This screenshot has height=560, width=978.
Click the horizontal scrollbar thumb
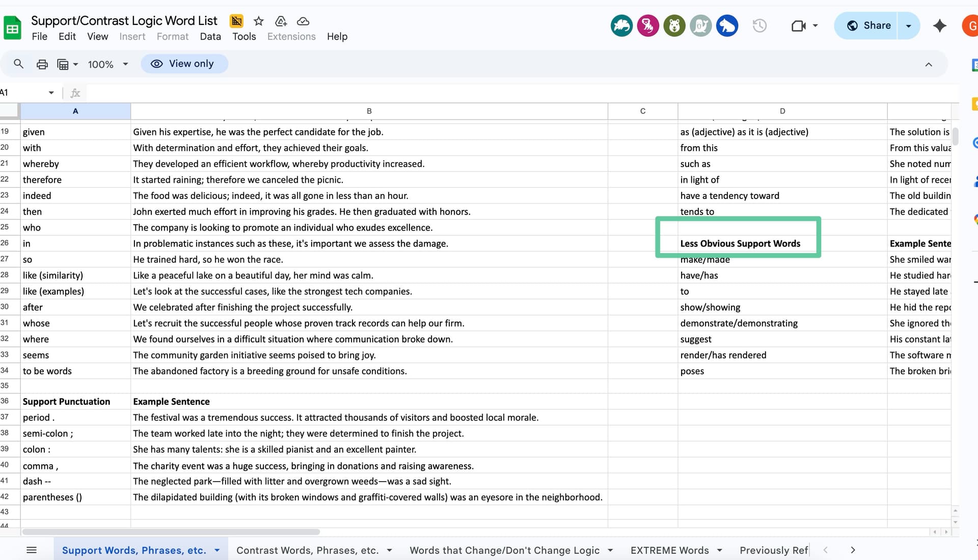[171, 532]
